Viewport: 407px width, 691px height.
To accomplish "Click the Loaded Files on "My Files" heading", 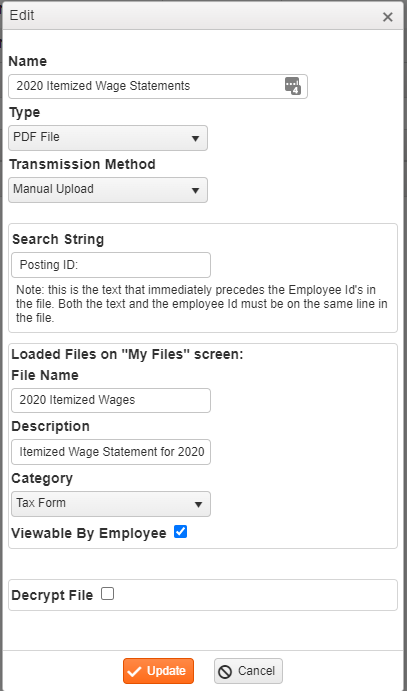I will pos(127,354).
